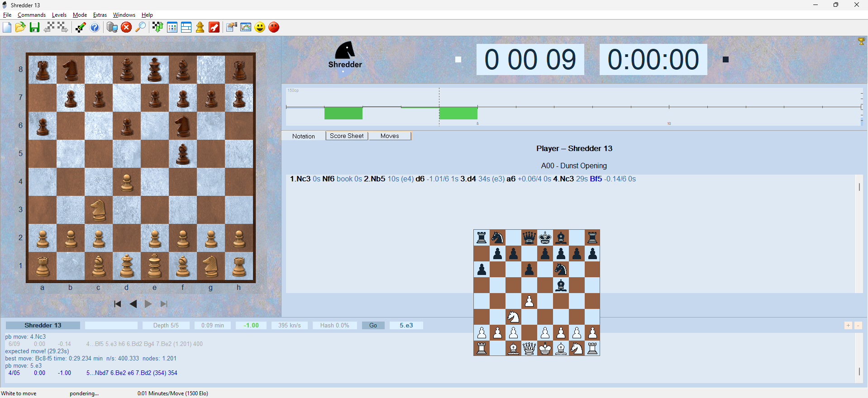Open the red wrench settings icon

pos(214,28)
